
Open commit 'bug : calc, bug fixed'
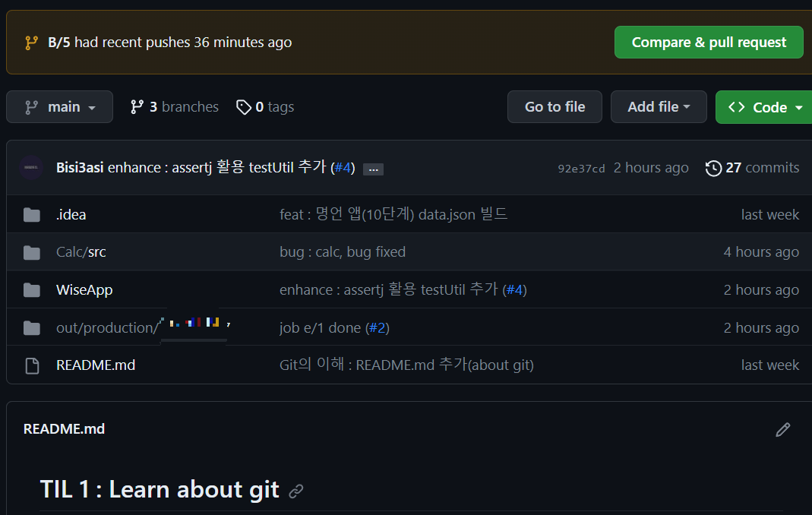343,251
